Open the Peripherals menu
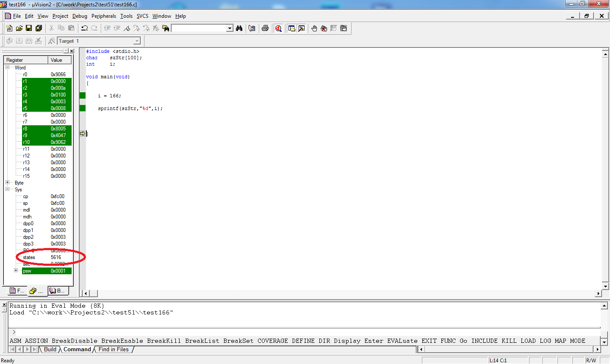 click(104, 16)
